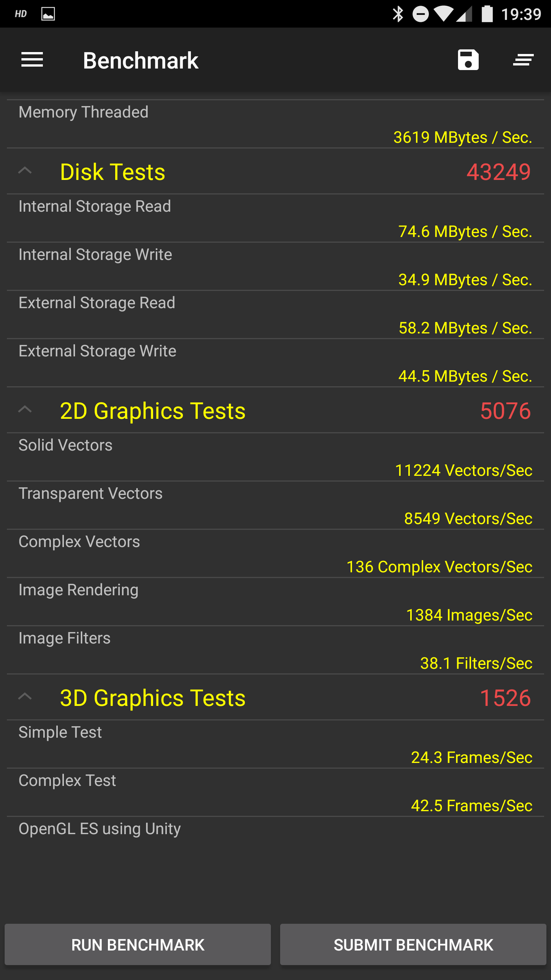
Task: Open the hamburger navigation menu
Action: (x=32, y=60)
